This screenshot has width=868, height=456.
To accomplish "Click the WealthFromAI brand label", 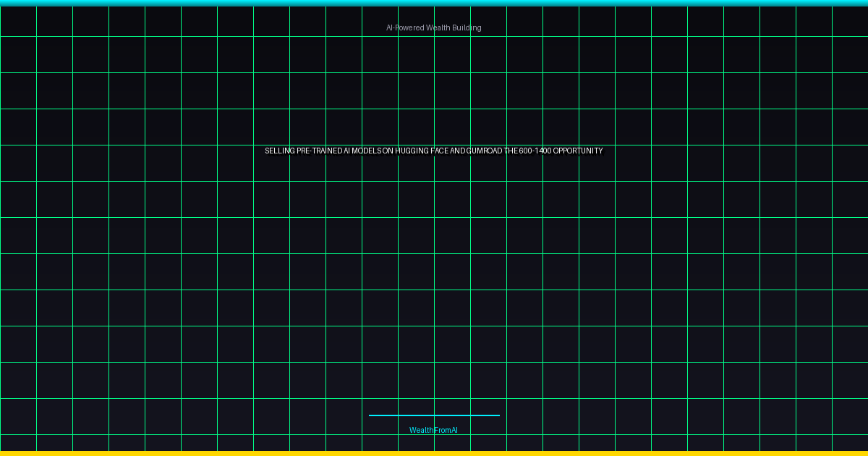I will coord(433,430).
